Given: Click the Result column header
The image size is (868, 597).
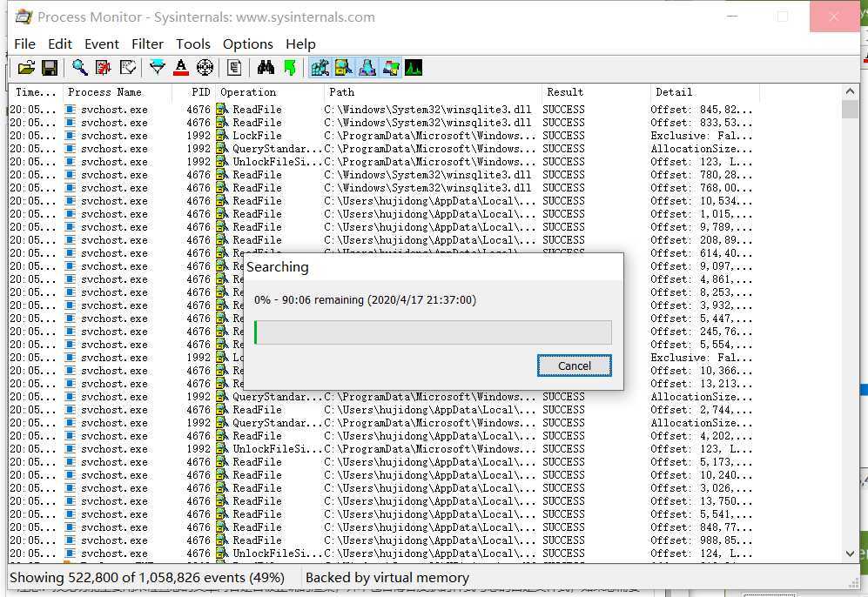Looking at the screenshot, I should click(596, 92).
